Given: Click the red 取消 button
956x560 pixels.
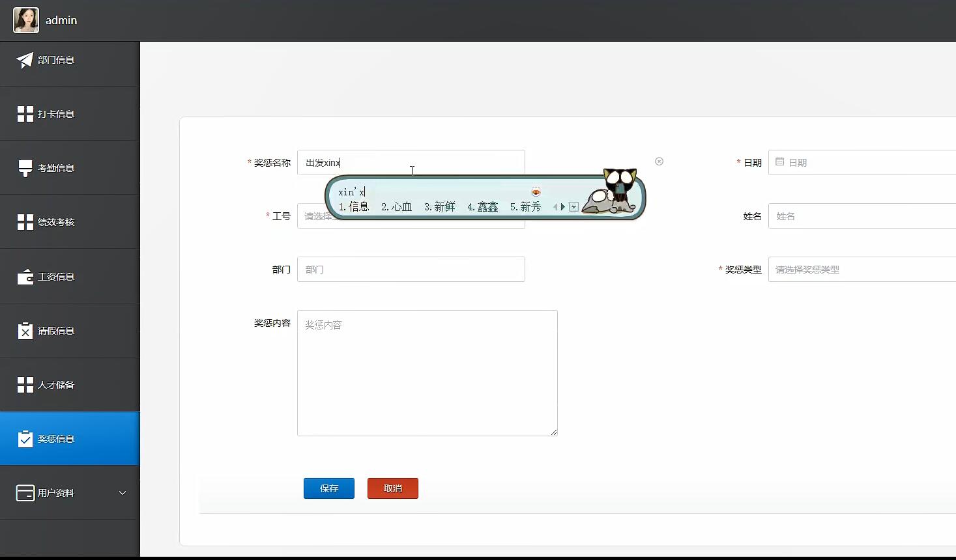Looking at the screenshot, I should tap(392, 488).
